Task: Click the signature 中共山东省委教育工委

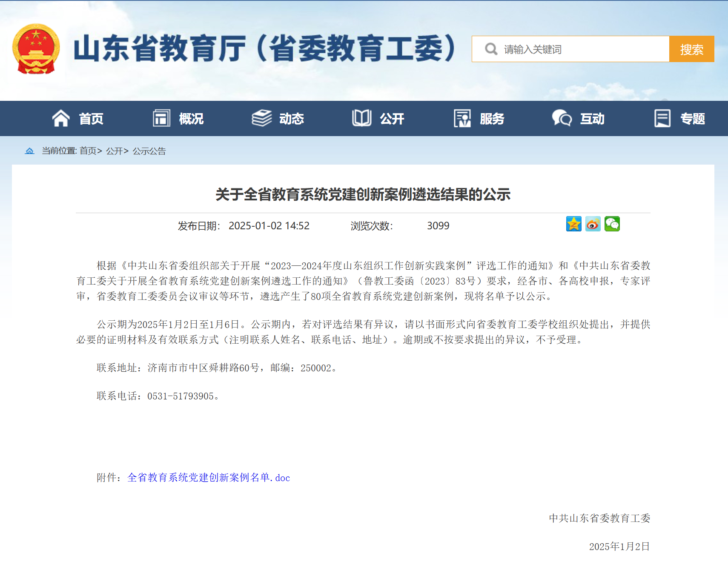Action: click(x=599, y=518)
